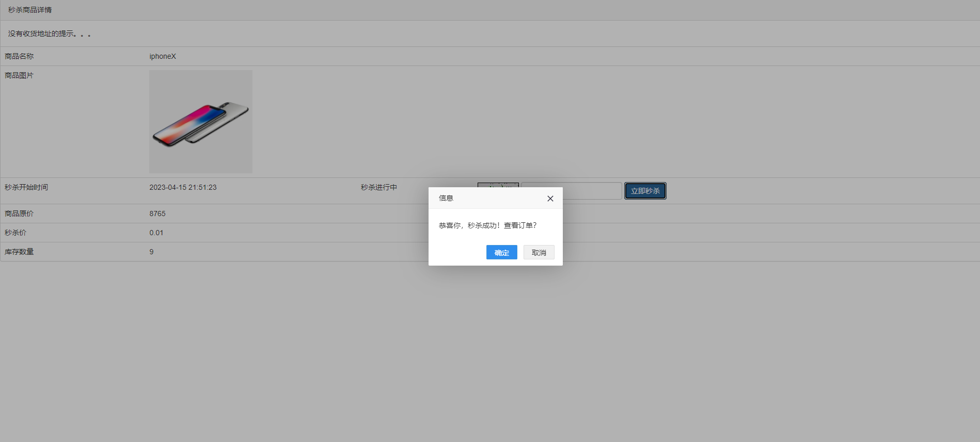Click the 秒杀商品详情 page header

(30, 10)
